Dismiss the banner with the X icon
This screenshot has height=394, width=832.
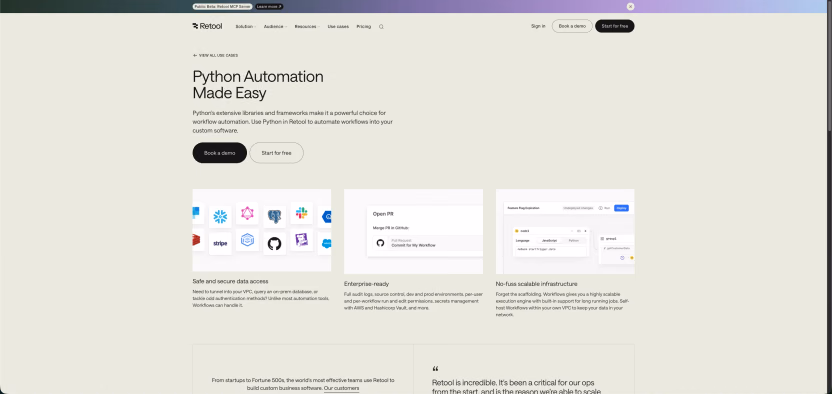click(630, 6)
